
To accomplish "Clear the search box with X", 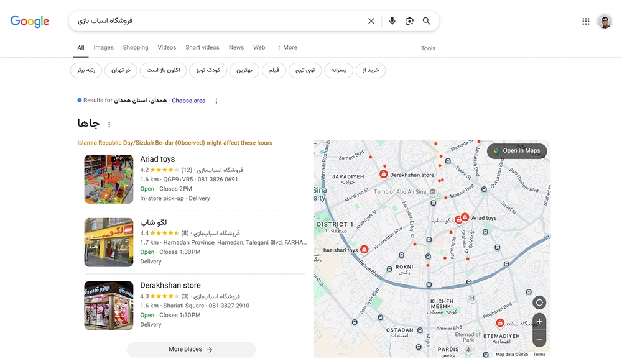I will [x=371, y=21].
